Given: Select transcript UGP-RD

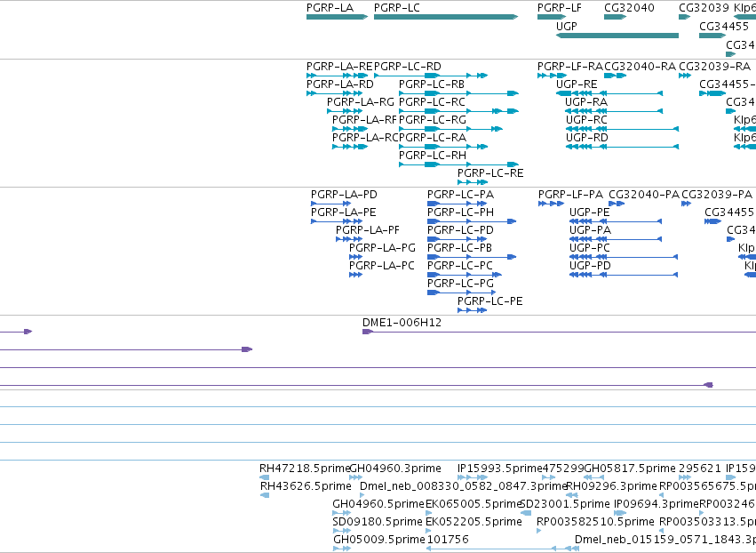Looking at the screenshot, I should tap(622, 147).
